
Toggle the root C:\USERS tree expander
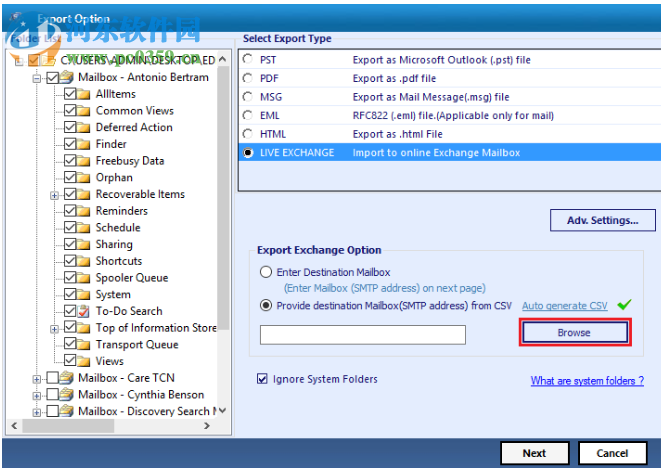tap(19, 62)
